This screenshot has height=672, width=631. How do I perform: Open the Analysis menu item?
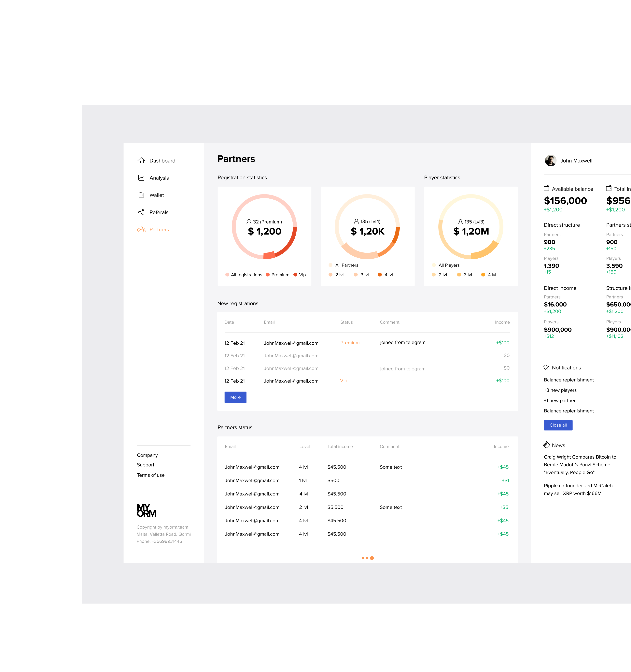click(x=159, y=178)
